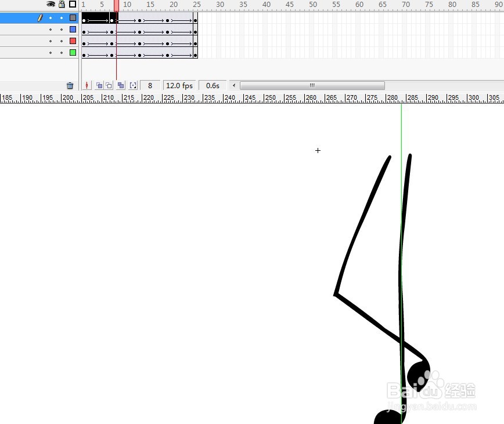Image resolution: width=504 pixels, height=424 pixels.
Task: Enable Onion Skin button
Action: 99,85
